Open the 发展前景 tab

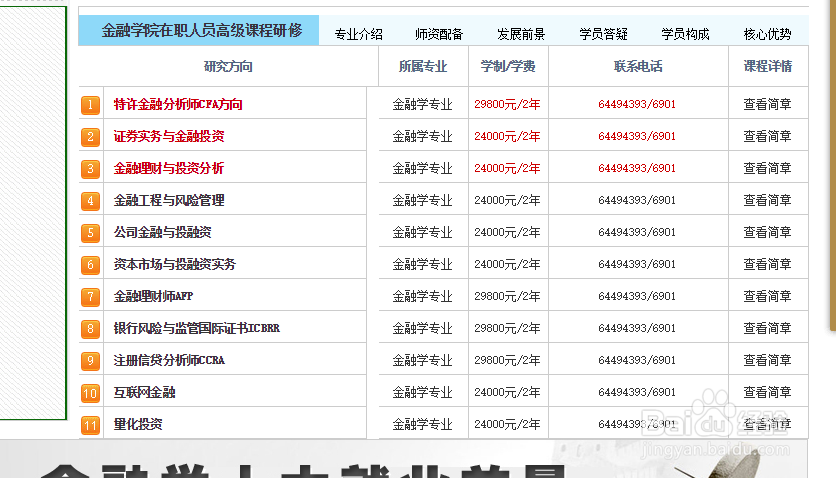point(521,34)
